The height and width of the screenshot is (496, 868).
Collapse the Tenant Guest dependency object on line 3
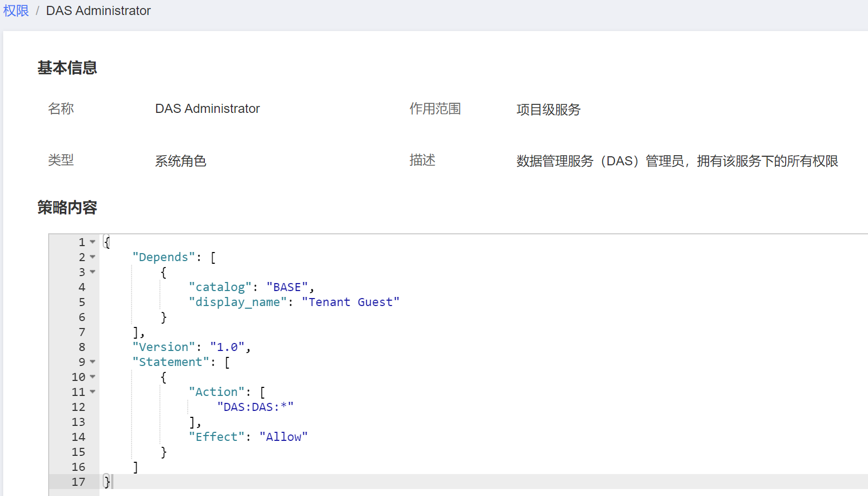click(x=92, y=272)
